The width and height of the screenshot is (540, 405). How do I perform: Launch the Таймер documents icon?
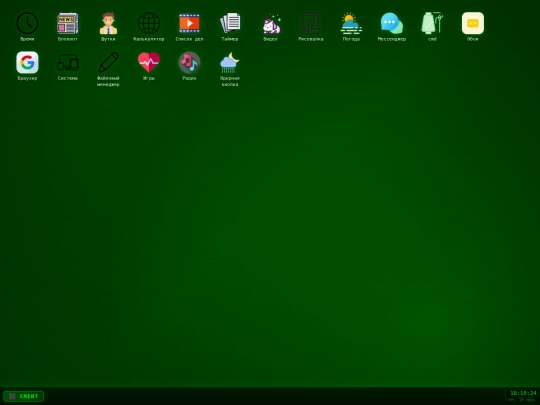coord(230,23)
